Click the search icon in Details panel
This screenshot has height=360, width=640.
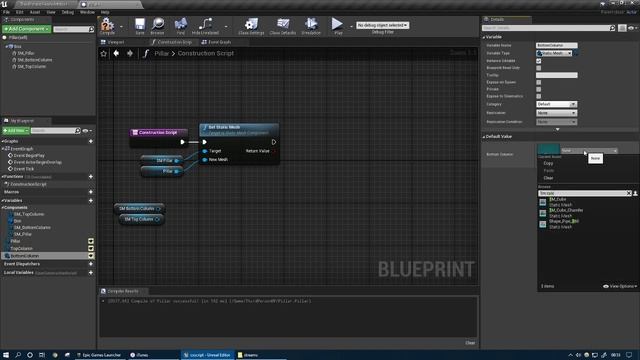pyautogui.click(x=612, y=28)
